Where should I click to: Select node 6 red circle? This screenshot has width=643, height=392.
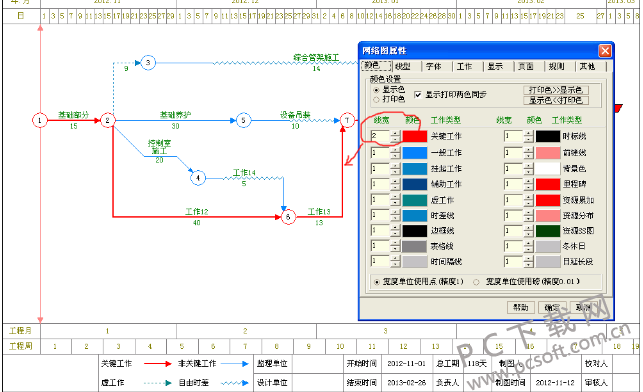288,217
